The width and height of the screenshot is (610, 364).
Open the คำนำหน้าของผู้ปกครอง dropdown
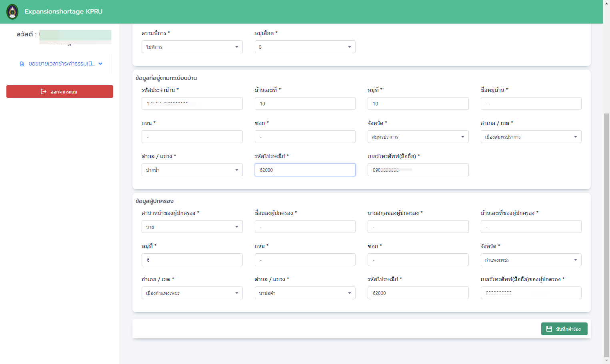tap(192, 227)
